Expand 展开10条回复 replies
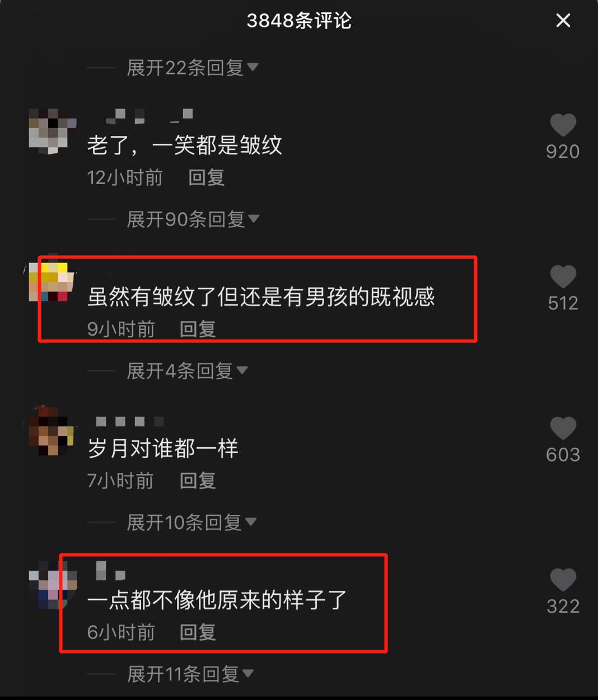 click(191, 522)
